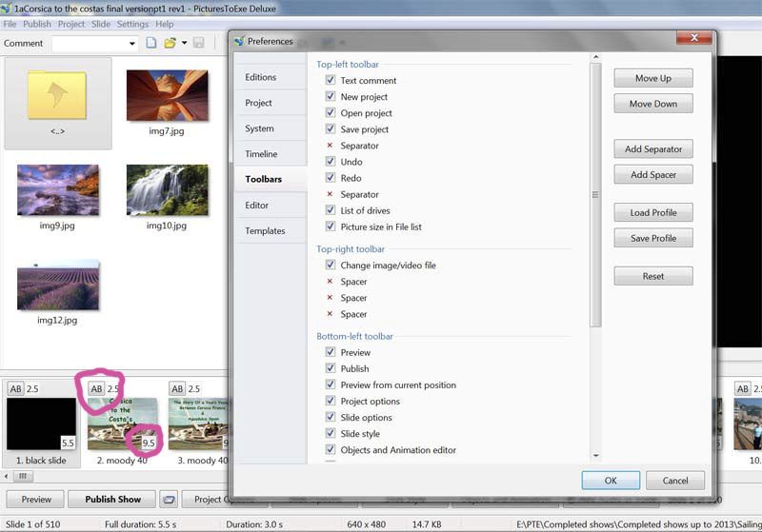
Task: Open the dropdown arrow beside Open project icon
Action: [184, 44]
